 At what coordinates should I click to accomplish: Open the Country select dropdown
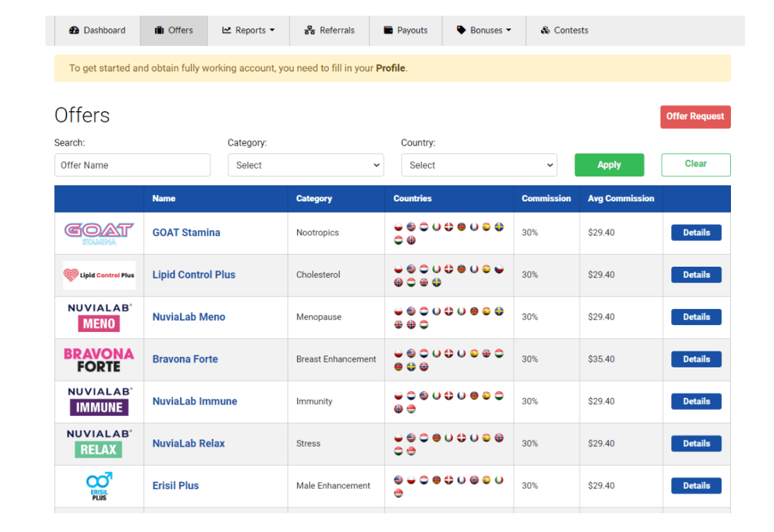point(479,165)
